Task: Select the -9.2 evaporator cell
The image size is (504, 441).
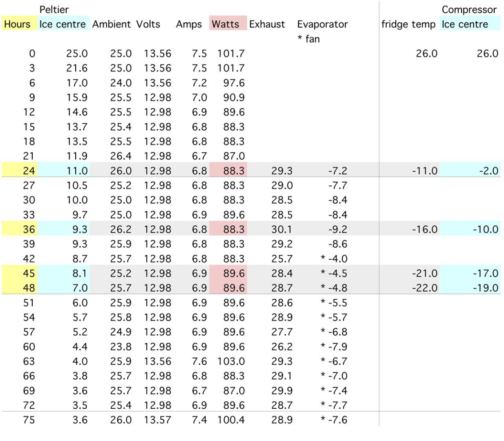Action: pos(338,229)
